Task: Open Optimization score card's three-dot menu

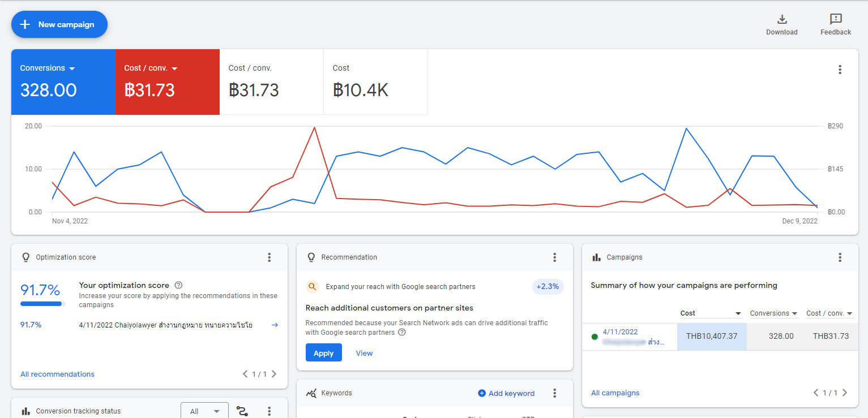Action: 270,257
